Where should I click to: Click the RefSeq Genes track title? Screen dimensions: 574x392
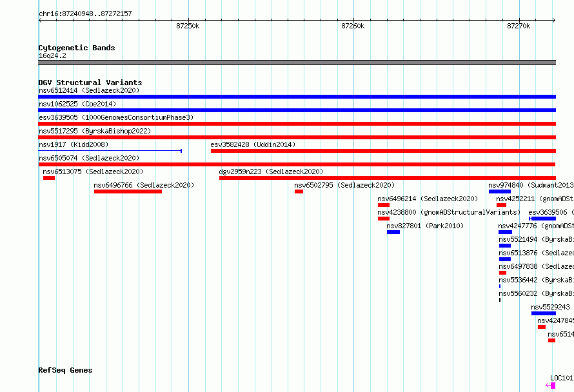pos(65,370)
